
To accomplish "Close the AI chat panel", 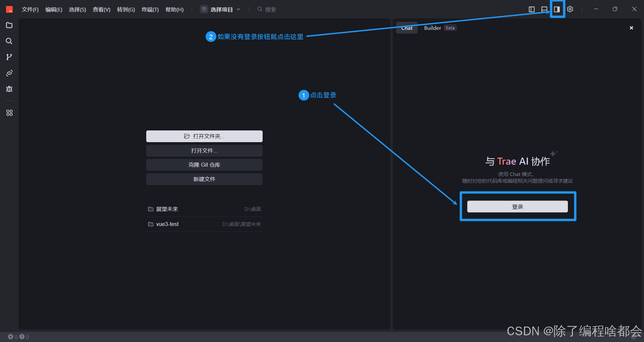I will [x=631, y=28].
